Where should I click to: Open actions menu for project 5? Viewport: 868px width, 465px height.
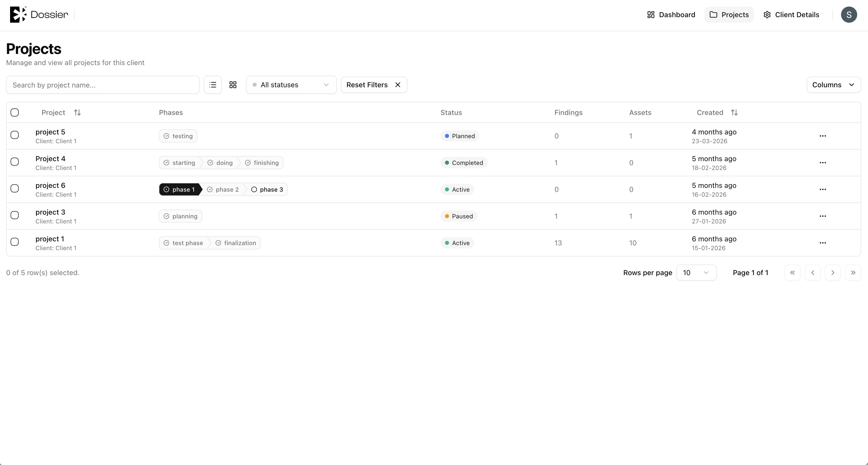click(x=823, y=136)
